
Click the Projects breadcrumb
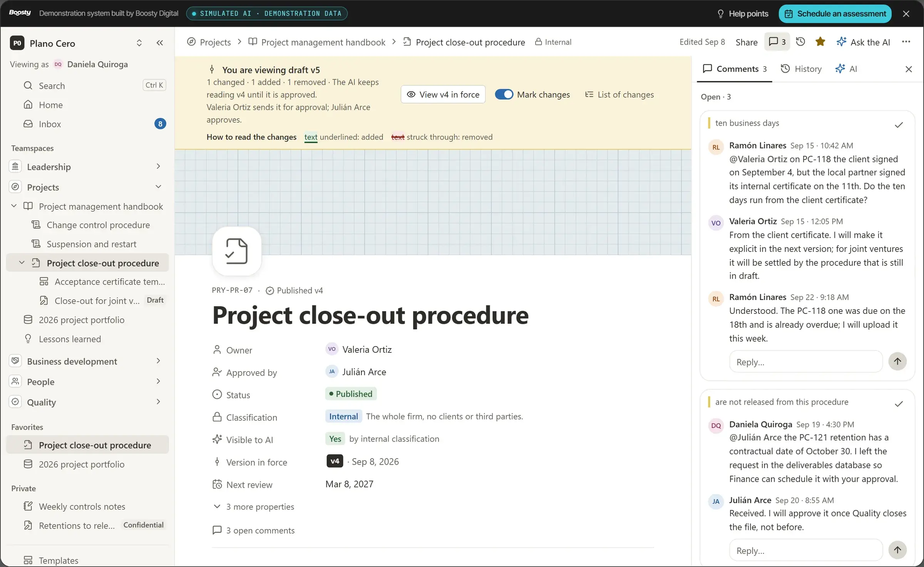(x=209, y=42)
